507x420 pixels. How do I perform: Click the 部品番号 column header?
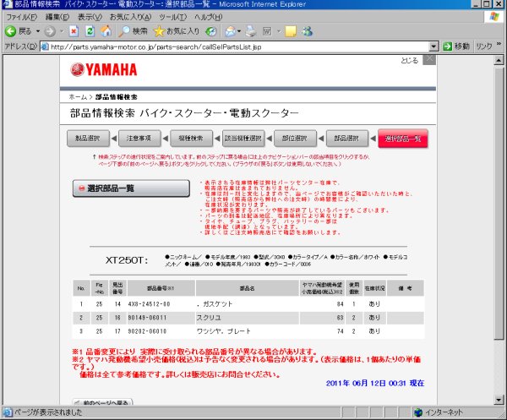(161, 288)
